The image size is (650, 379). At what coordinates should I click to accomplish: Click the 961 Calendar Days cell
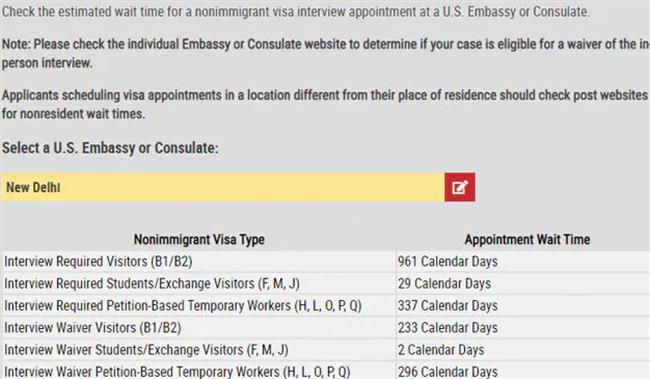pos(448,261)
